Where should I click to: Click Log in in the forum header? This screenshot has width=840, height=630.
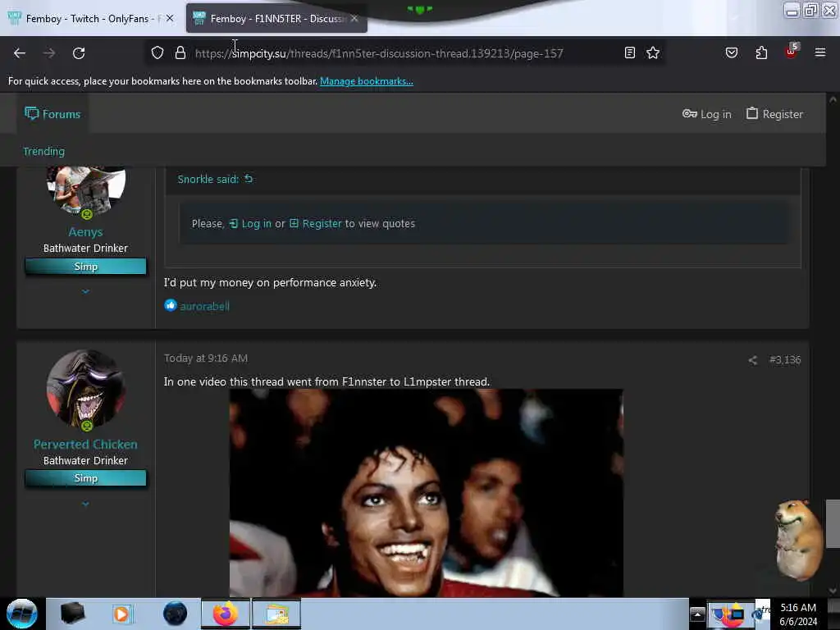click(x=706, y=113)
